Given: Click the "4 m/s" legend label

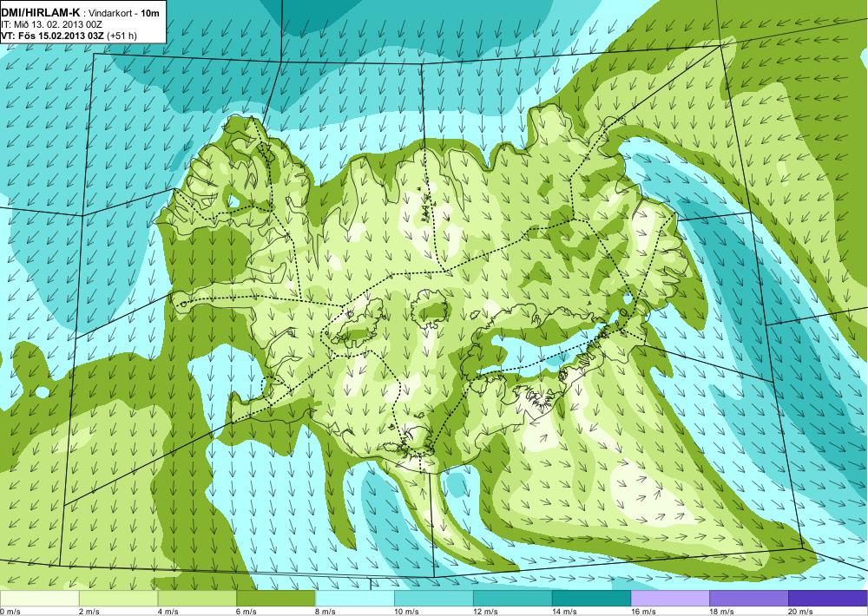Looking at the screenshot, I should (168, 612).
